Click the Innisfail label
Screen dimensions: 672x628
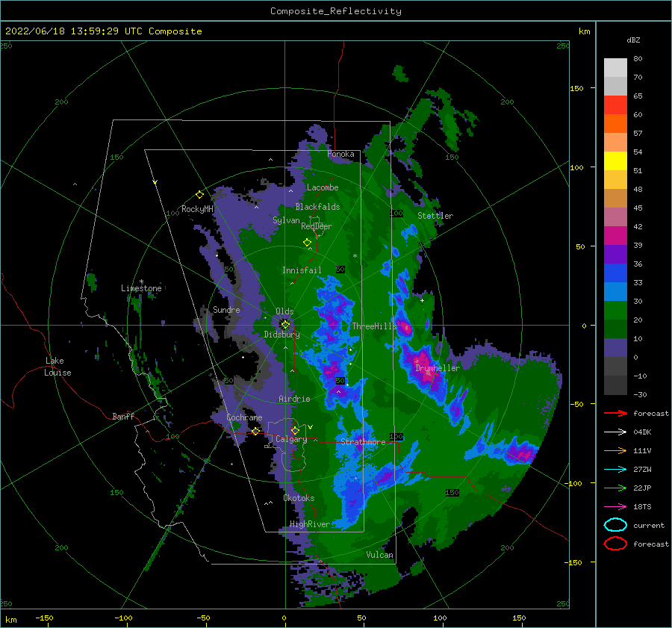coord(302,270)
